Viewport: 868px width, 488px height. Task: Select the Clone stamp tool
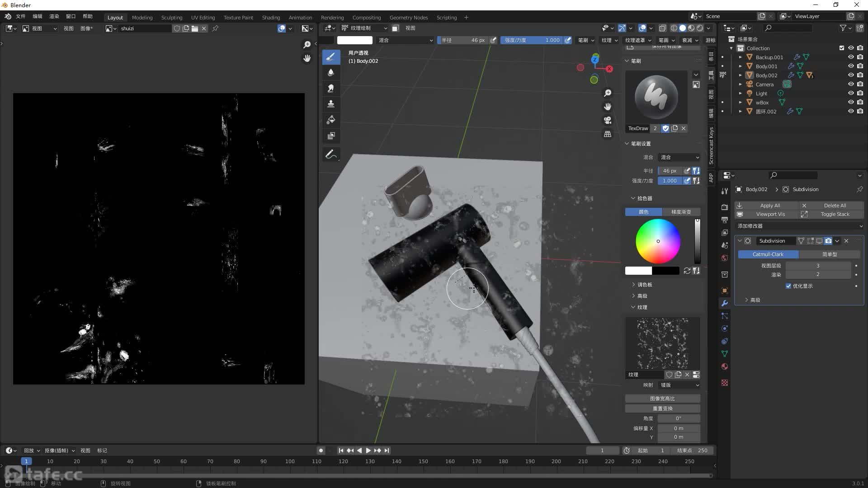[x=331, y=104]
